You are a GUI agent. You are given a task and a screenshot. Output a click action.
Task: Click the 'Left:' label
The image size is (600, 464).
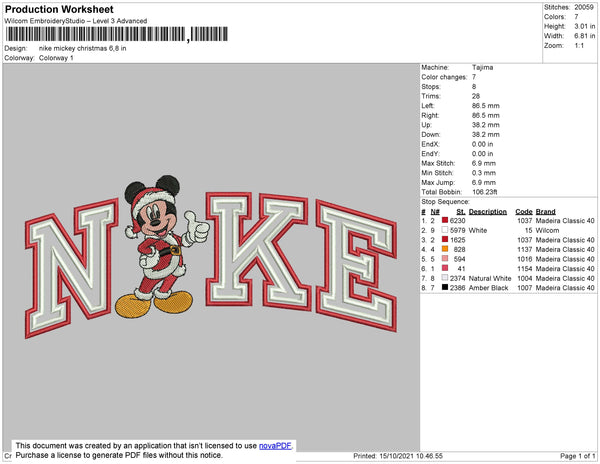[x=427, y=106]
